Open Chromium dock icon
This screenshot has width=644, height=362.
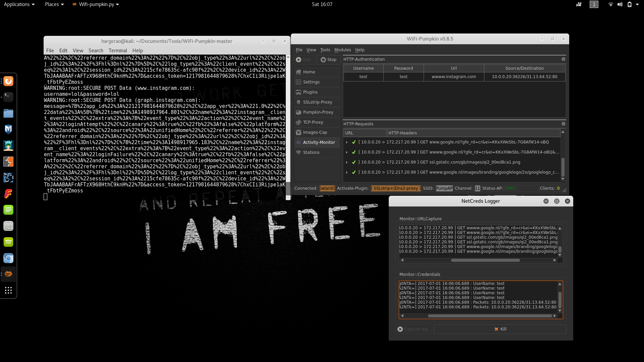click(8, 258)
